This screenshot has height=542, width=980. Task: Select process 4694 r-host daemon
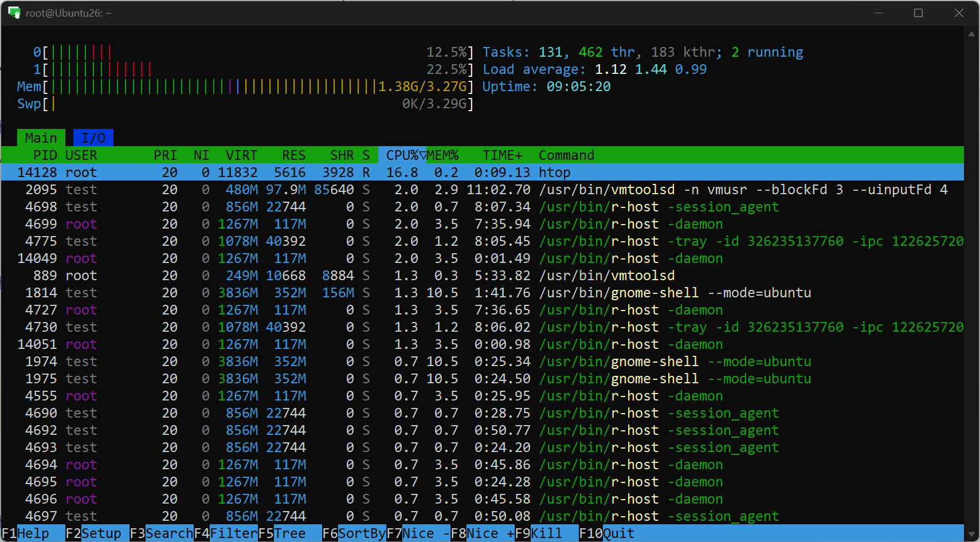482,465
